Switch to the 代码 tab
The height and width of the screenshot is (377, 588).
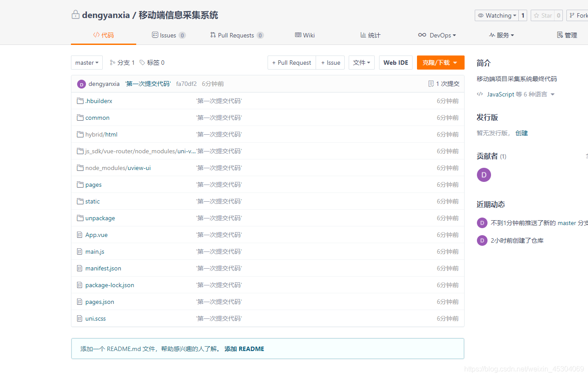[x=104, y=35]
